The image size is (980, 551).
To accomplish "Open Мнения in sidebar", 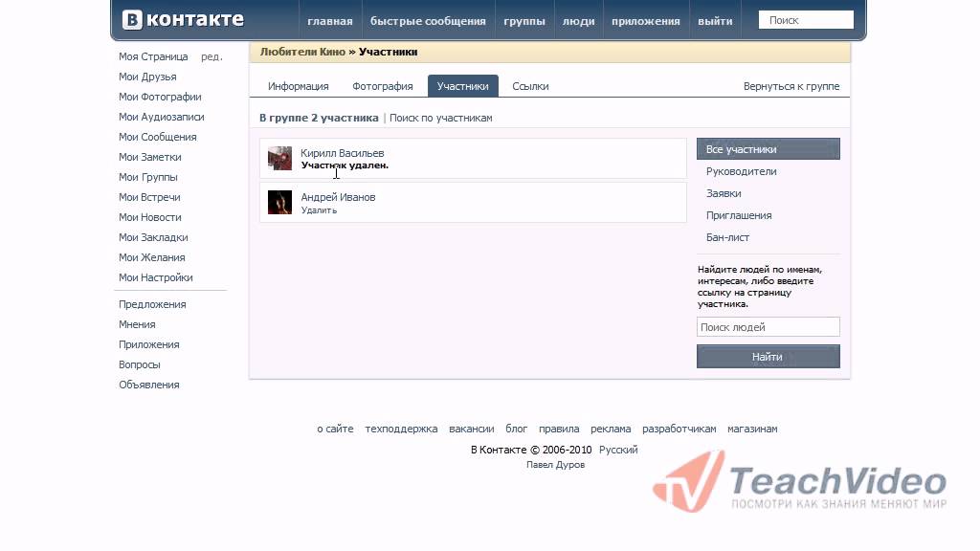I will click(x=137, y=324).
